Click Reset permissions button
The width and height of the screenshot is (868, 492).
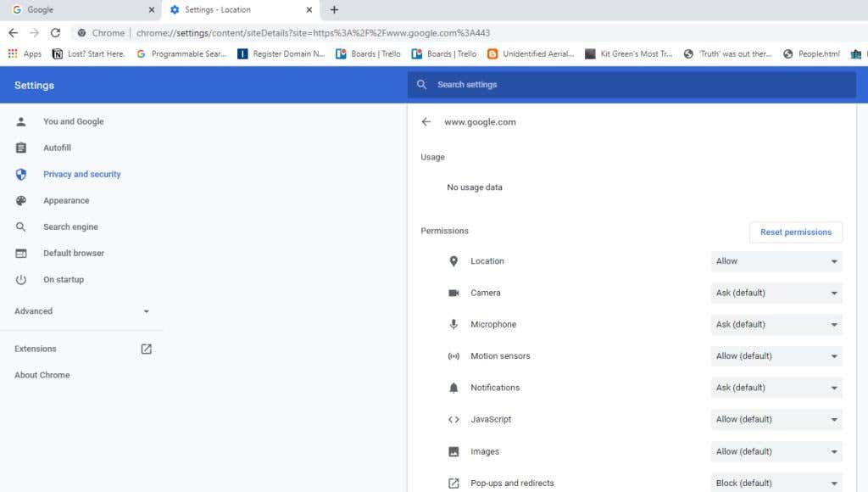coord(796,232)
